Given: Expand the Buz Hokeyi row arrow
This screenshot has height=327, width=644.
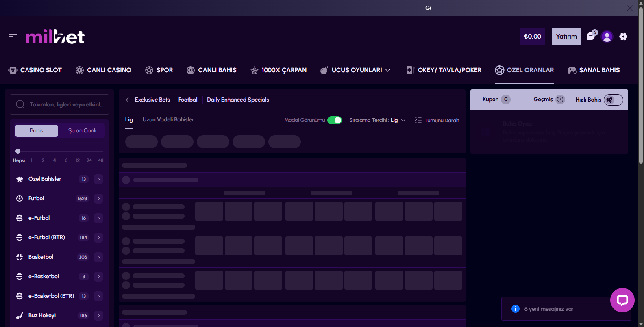Looking at the screenshot, I should [x=98, y=316].
